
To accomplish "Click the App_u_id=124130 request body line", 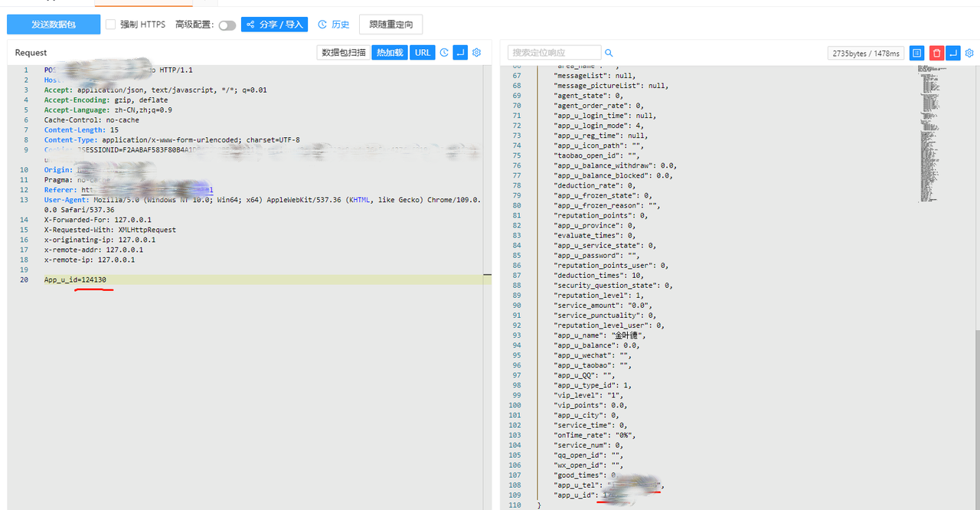I will tap(75, 280).
